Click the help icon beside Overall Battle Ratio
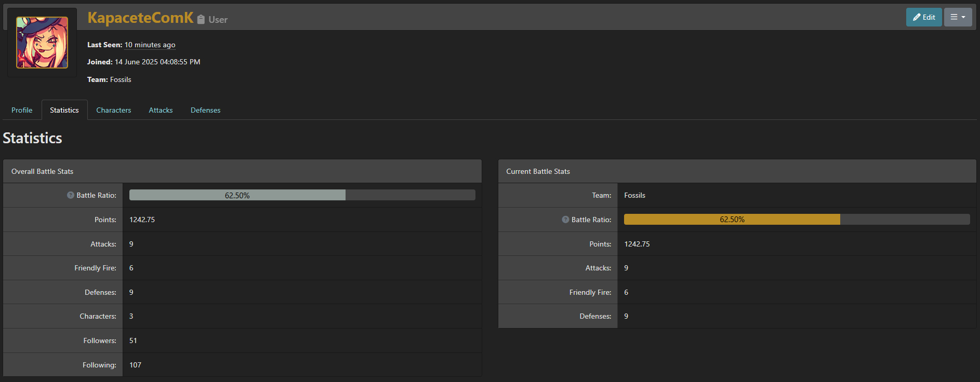Image resolution: width=980 pixels, height=382 pixels. 71,195
